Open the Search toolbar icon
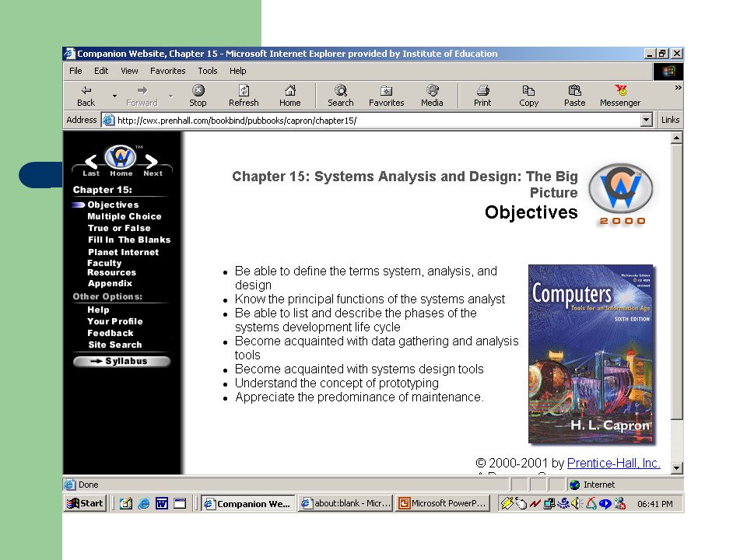The width and height of the screenshot is (747, 560). click(x=341, y=90)
